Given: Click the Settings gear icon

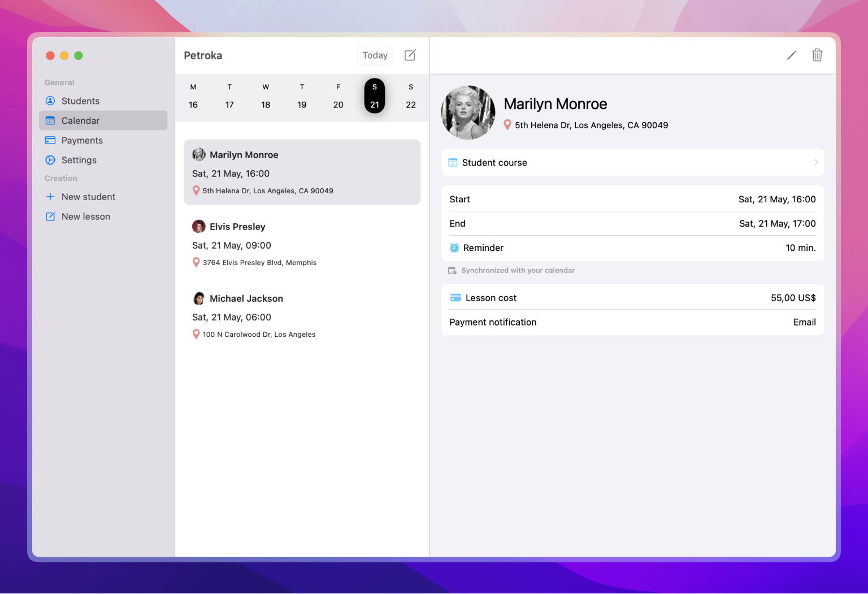Looking at the screenshot, I should 50,161.
